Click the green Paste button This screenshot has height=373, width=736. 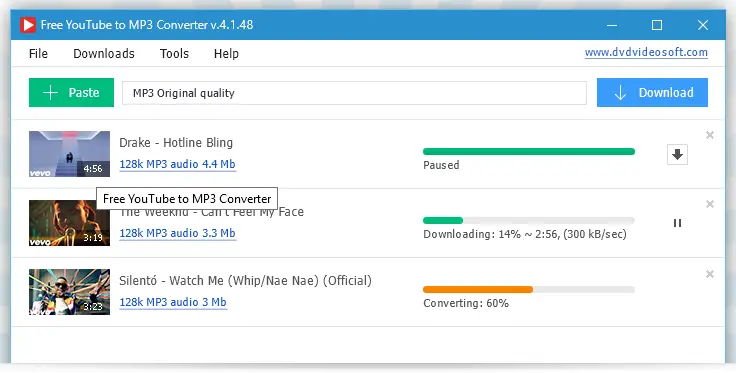coord(71,92)
